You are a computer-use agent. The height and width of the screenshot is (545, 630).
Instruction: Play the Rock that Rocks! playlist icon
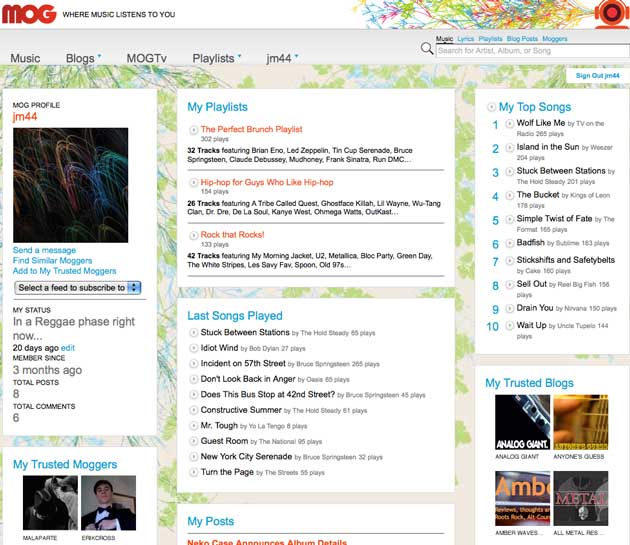(193, 235)
